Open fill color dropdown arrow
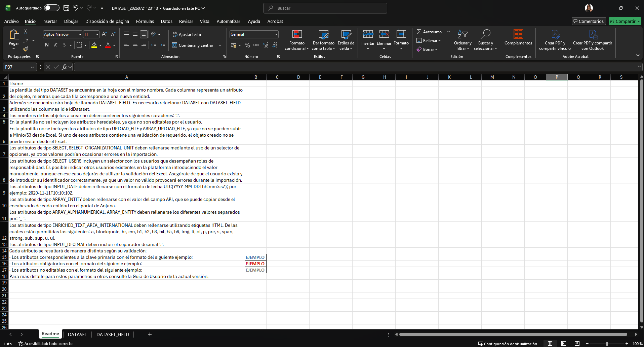Screen dimensions: 644x347 [100, 45]
